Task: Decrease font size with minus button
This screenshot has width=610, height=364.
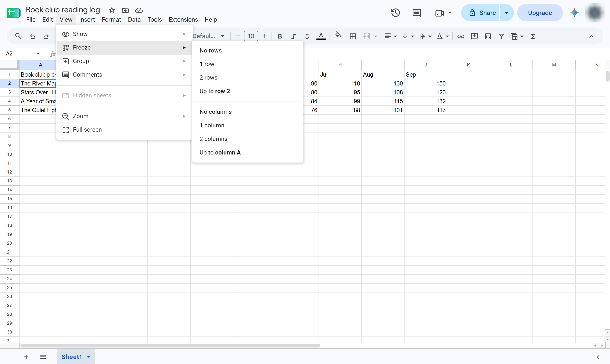Action: (x=237, y=36)
